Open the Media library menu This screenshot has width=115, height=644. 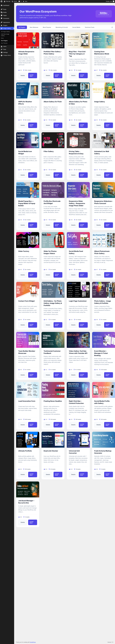click(x=7, y=12)
